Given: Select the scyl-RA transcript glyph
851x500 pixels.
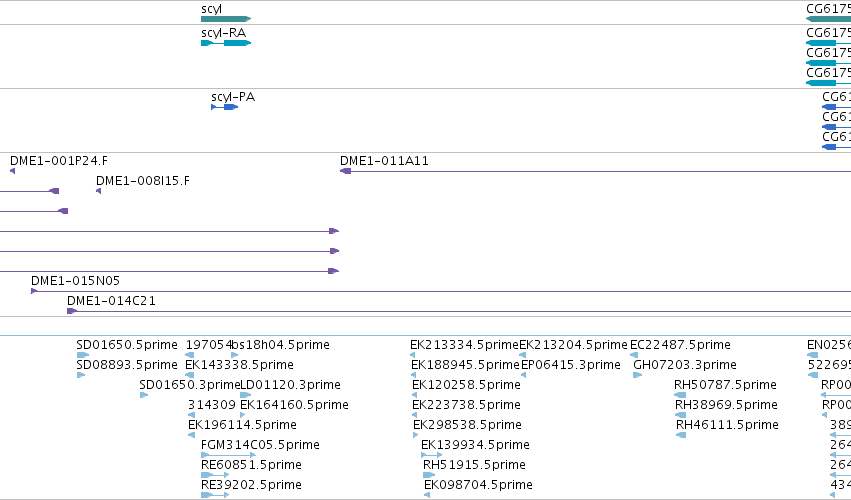Looking at the screenshot, I should pos(226,43).
